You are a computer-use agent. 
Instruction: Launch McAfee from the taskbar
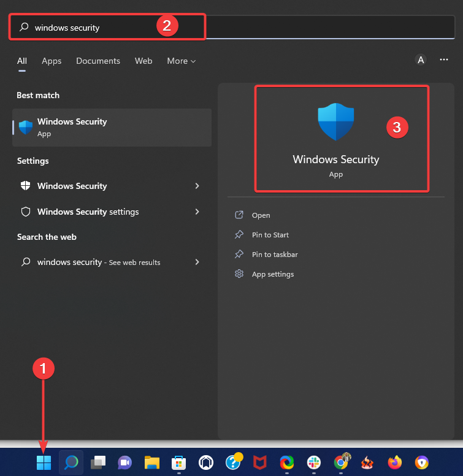pos(260,463)
